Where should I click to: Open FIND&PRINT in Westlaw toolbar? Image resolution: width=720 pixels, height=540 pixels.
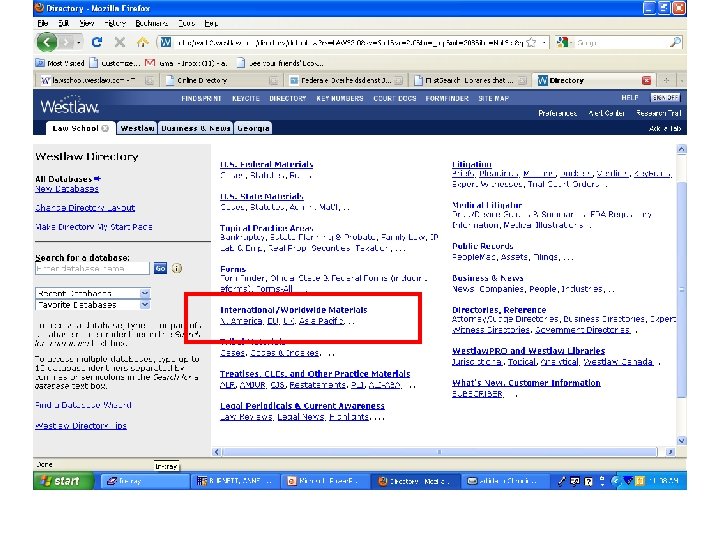(201, 98)
